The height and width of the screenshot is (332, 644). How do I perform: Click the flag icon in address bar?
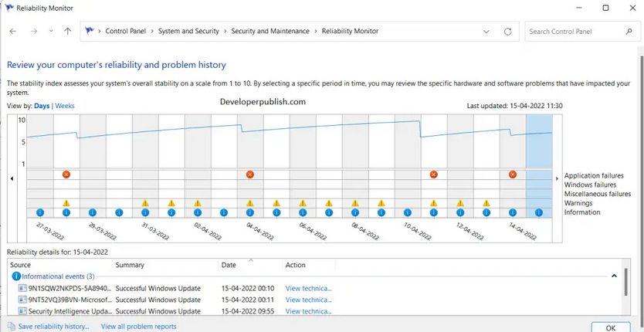click(x=89, y=31)
